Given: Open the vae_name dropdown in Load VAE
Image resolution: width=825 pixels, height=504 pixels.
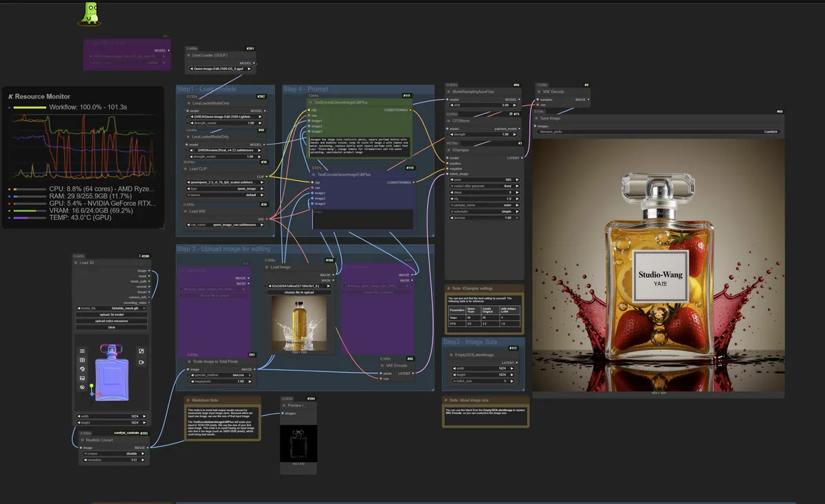Looking at the screenshot, I should pos(225,224).
